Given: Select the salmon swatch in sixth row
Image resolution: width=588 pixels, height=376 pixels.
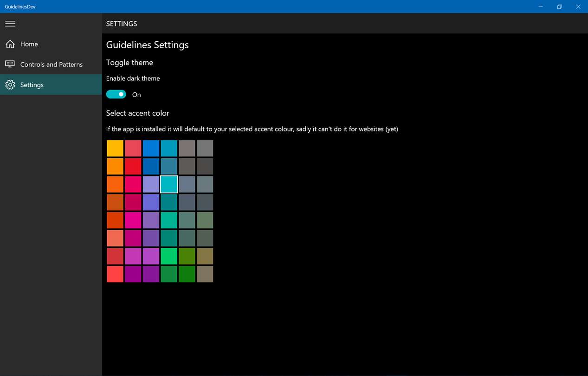Looking at the screenshot, I should coord(115,238).
